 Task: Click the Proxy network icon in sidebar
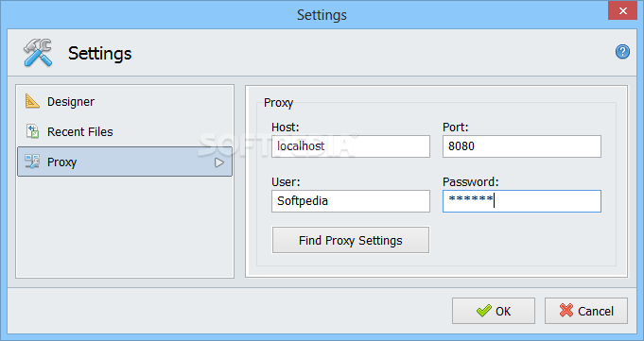[32, 162]
